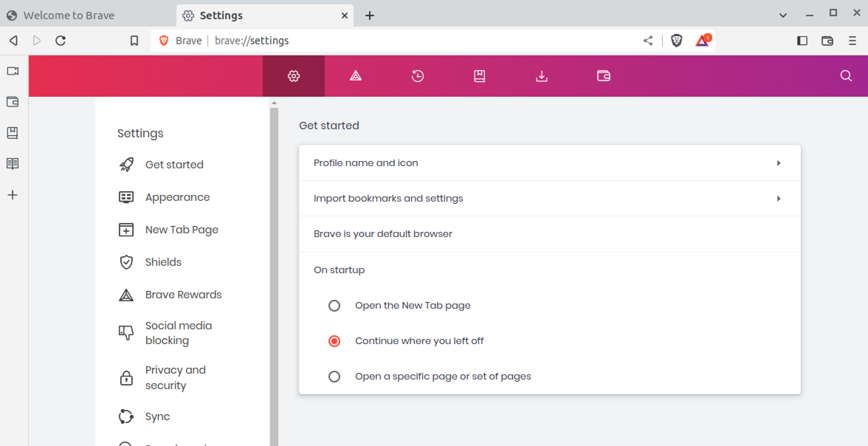Click the sync arrows icon beside Sync

[126, 416]
